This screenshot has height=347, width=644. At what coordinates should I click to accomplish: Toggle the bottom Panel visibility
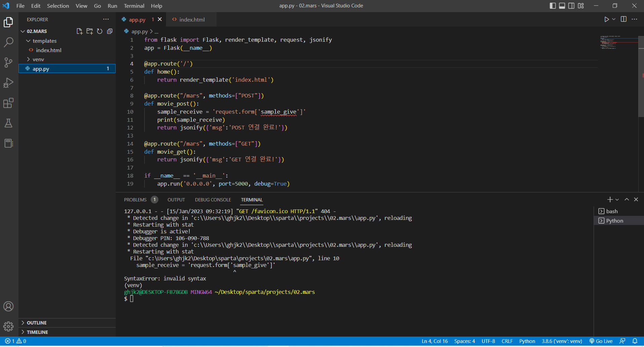[562, 6]
